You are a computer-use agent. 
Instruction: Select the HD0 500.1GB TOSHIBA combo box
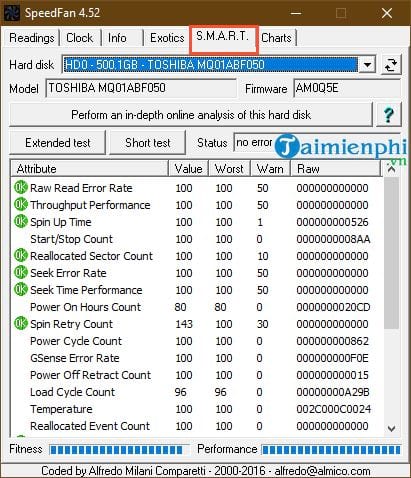[219, 65]
